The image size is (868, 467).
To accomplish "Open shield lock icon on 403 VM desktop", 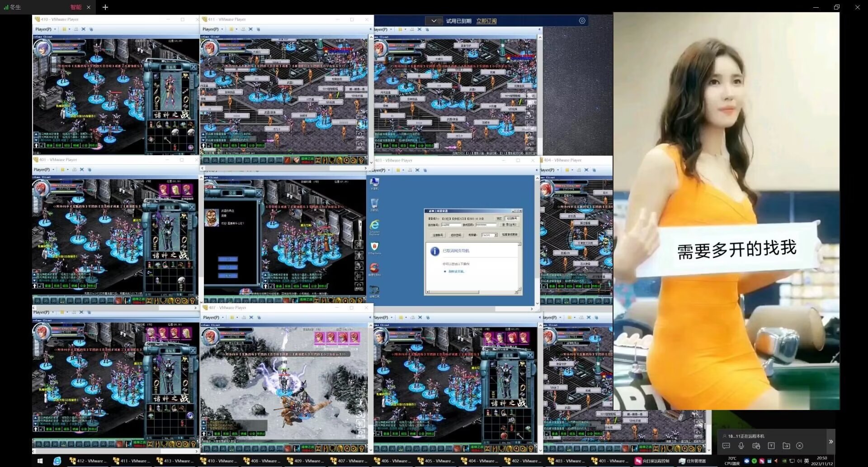I will (x=374, y=248).
